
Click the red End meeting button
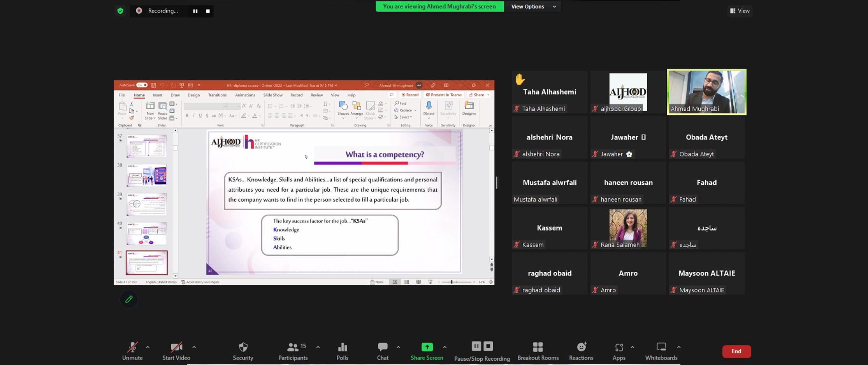click(736, 351)
